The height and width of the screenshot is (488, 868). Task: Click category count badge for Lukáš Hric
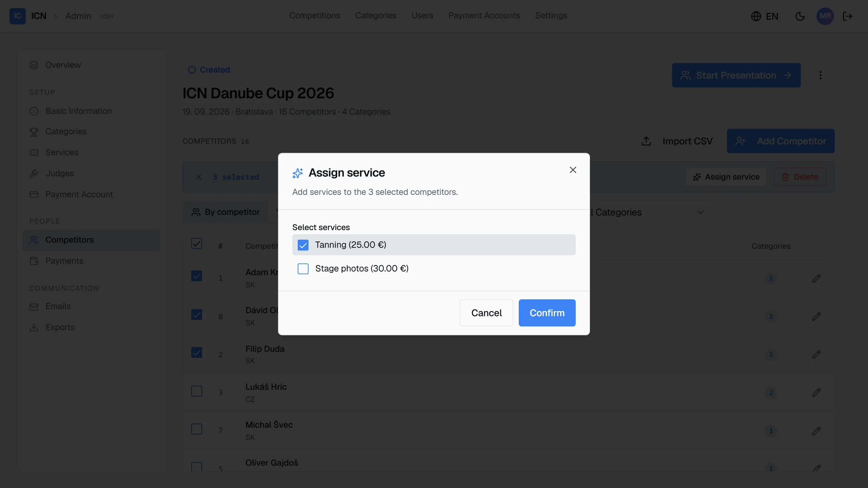pos(771,393)
